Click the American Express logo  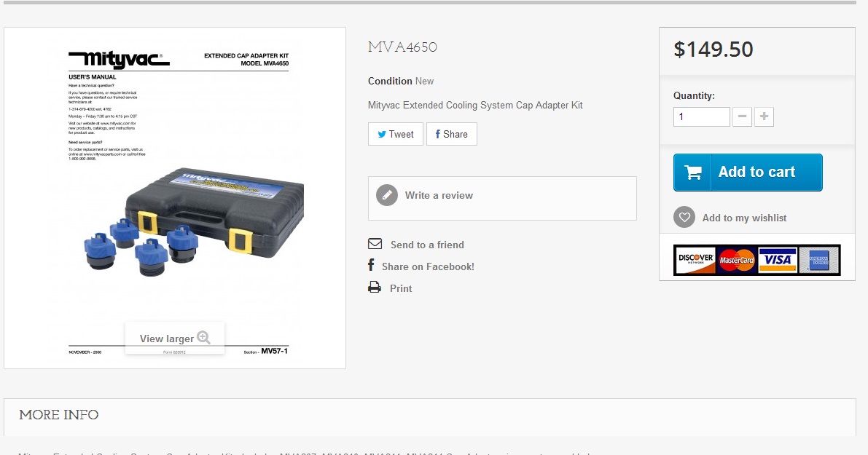[818, 260]
